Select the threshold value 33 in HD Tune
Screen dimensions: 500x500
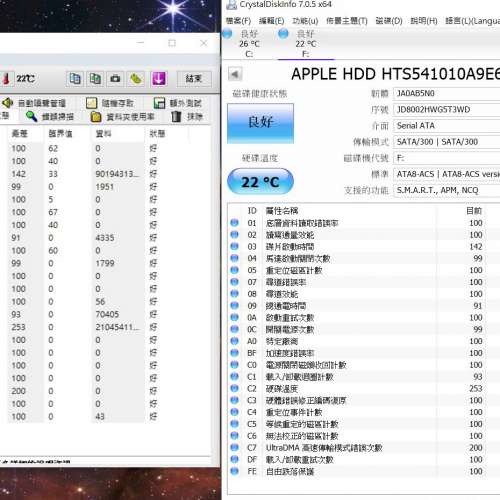[53, 174]
